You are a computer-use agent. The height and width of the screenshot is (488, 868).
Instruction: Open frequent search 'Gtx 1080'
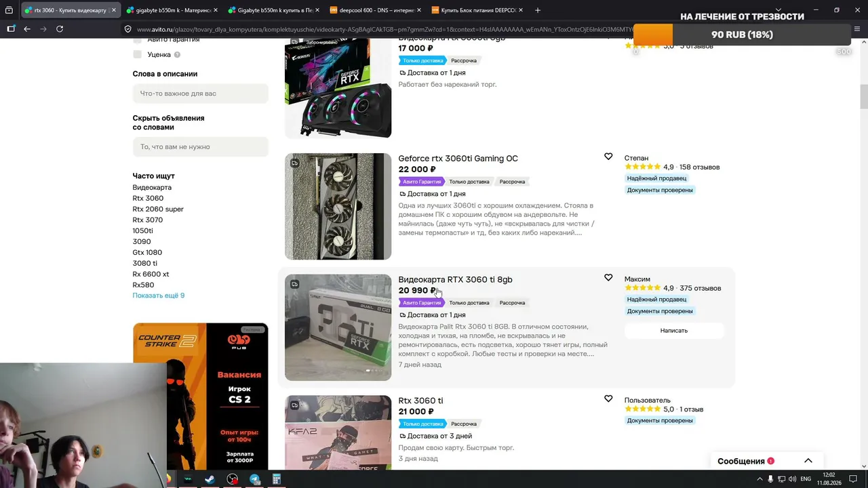[147, 252]
